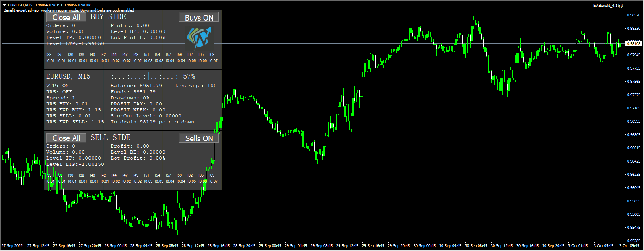Screen dimensions: 644x251
Task: Click the 27 Sep 2022 time axis label
Action: [x=12, y=246]
